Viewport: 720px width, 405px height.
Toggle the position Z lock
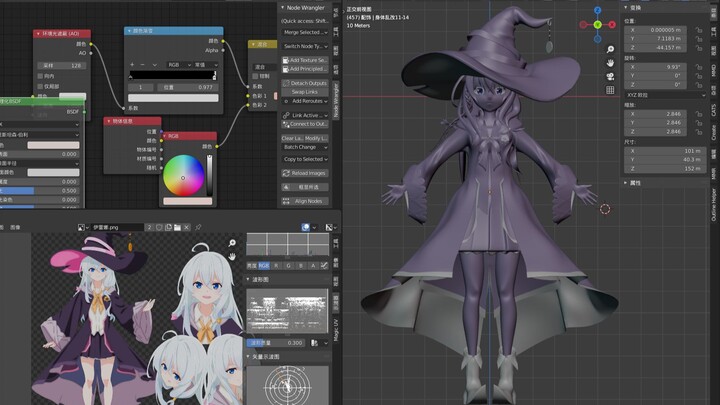click(x=698, y=48)
